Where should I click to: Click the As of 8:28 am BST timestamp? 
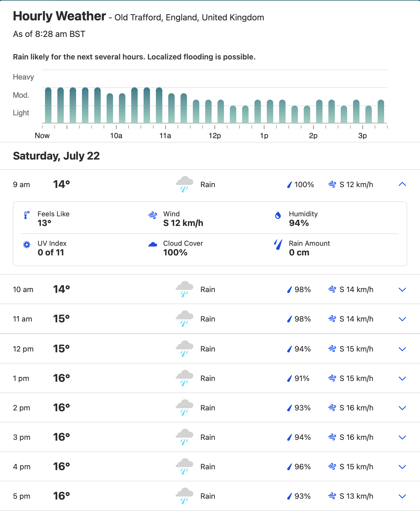click(49, 34)
